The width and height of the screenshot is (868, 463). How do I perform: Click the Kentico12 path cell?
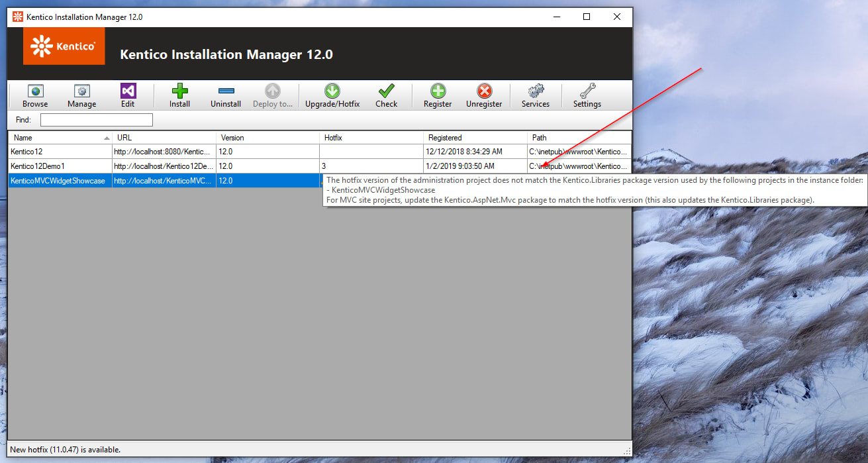(579, 152)
